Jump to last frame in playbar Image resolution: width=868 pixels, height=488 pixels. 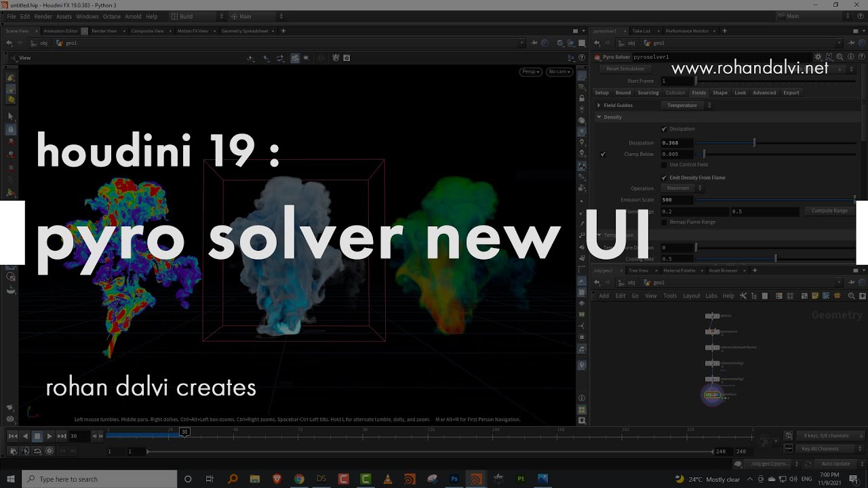point(62,436)
